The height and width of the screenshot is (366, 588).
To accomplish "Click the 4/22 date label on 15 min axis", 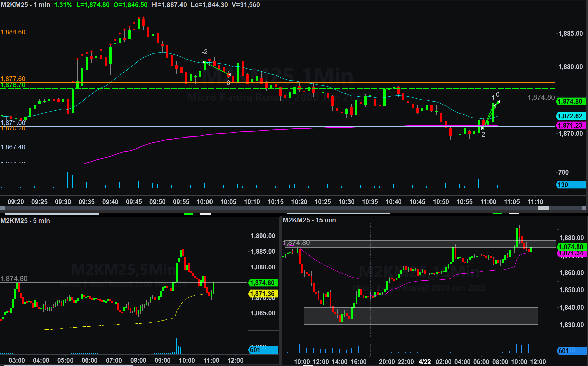I will point(424,362).
